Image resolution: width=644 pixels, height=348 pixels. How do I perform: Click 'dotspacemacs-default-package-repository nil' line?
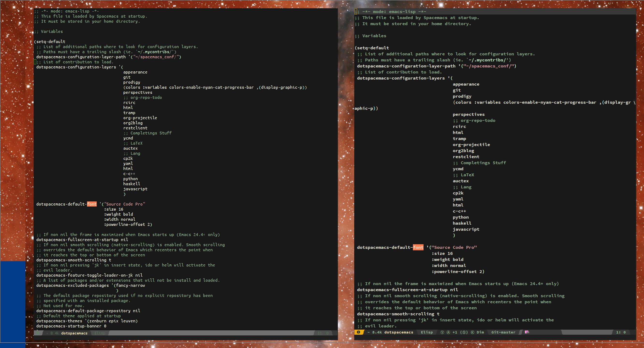point(88,311)
